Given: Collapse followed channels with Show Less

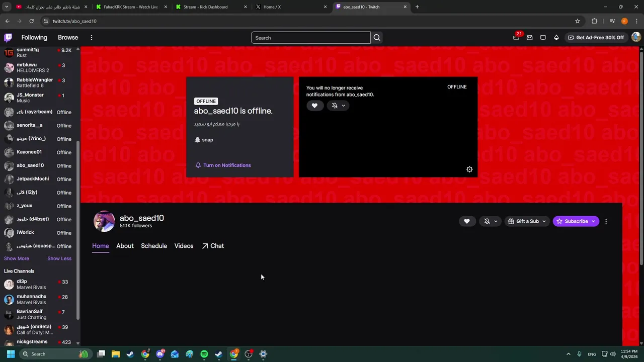Looking at the screenshot, I should pyautogui.click(x=59, y=258).
